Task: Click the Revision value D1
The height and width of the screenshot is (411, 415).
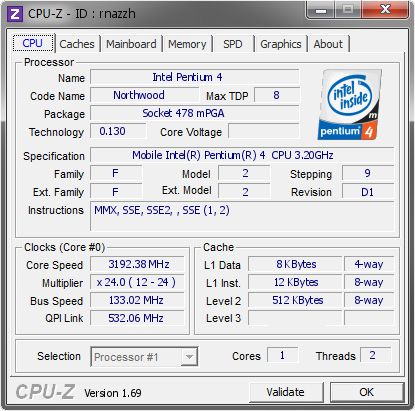Action: (x=368, y=192)
